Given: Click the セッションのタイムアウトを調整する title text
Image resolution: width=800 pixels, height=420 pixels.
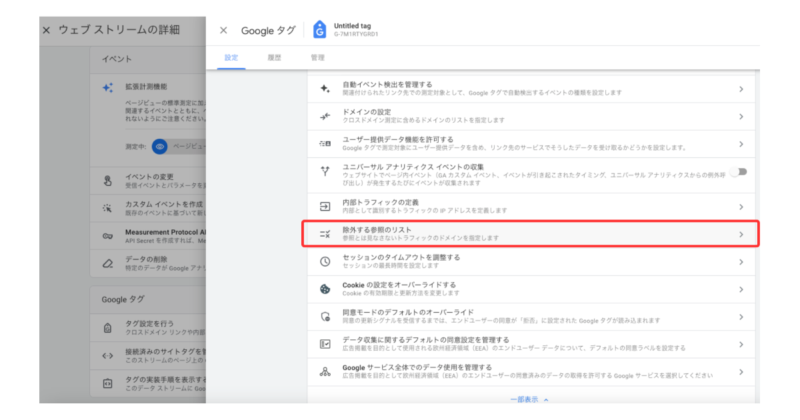Looking at the screenshot, I should pyautogui.click(x=402, y=258).
